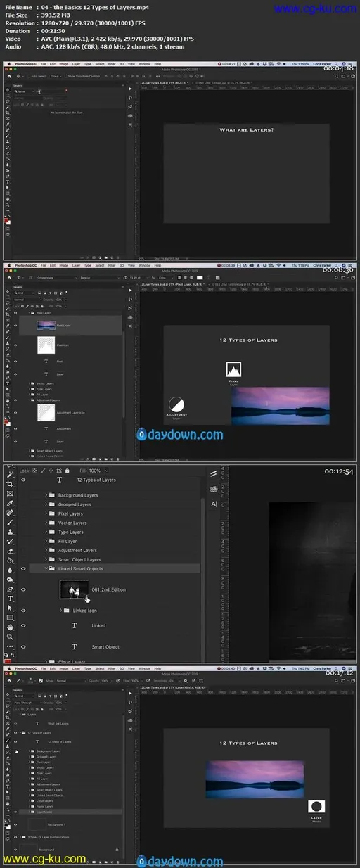Screen dimensions: 360x868
Task: Click 061_2nd_Edition smart object thumbnail
Action: tap(74, 589)
